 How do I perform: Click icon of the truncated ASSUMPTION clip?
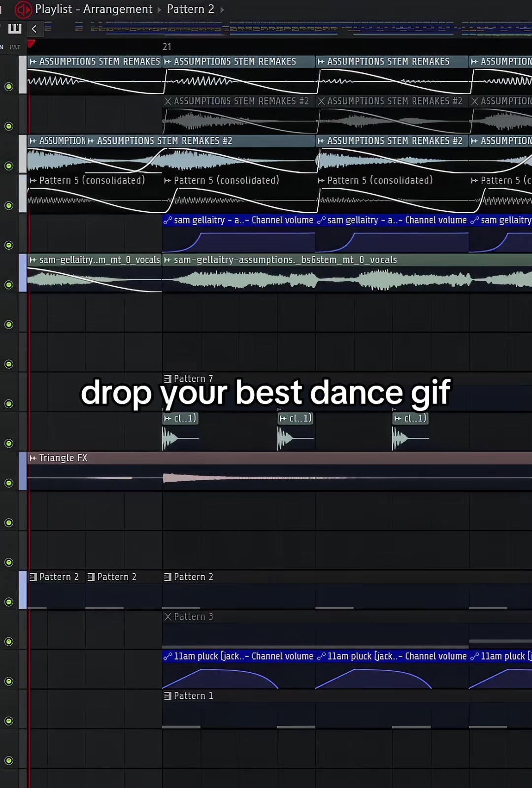tap(33, 141)
